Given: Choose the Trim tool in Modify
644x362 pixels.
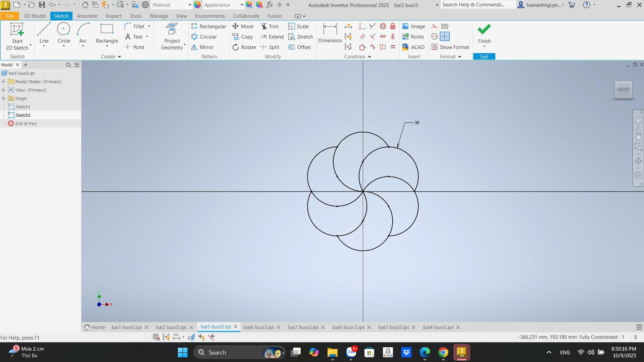Looking at the screenshot, I should pos(269,26).
